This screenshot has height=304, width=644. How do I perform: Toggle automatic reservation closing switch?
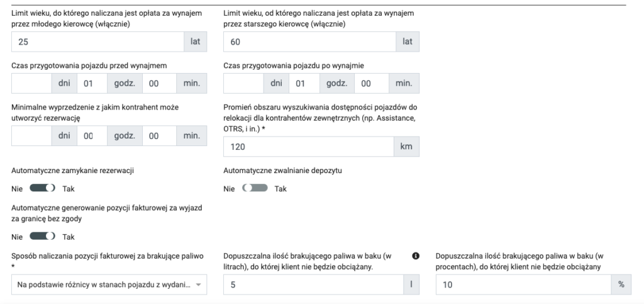click(x=43, y=188)
